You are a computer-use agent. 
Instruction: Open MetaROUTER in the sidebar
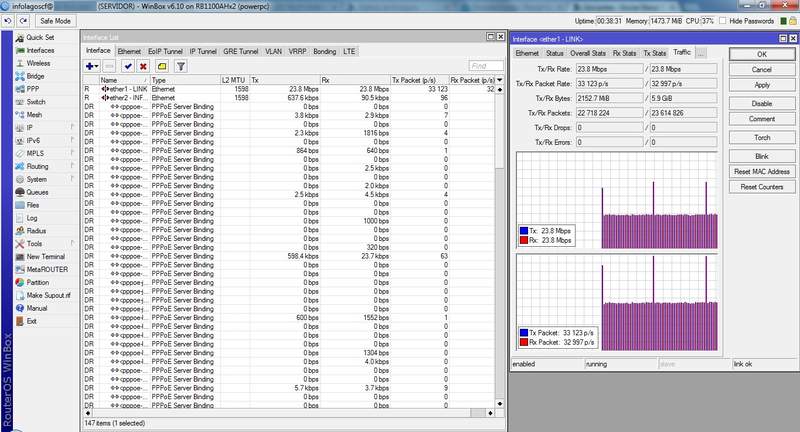pos(47,269)
